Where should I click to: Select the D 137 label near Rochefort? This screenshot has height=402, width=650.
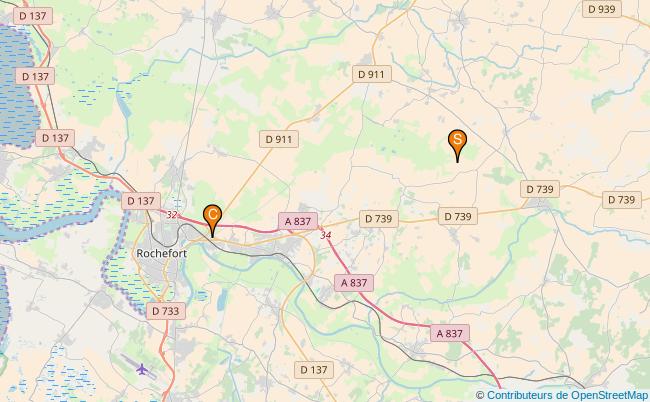click(x=141, y=201)
